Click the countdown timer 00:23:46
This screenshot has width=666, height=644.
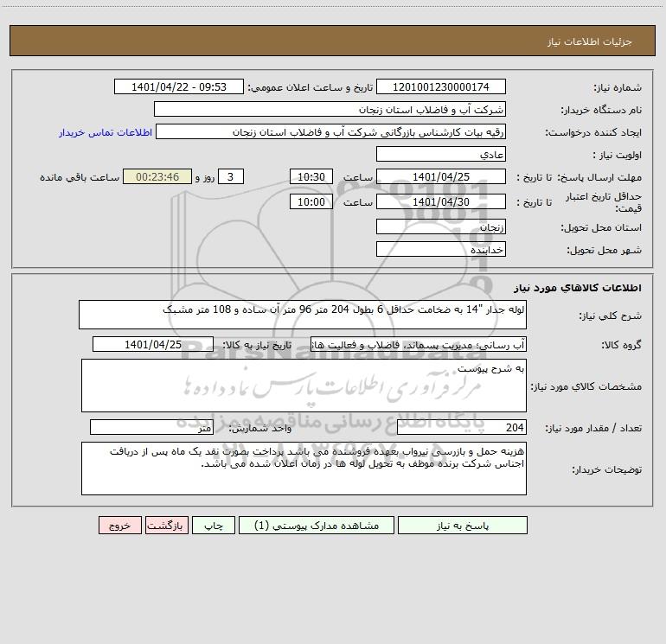[x=157, y=176]
